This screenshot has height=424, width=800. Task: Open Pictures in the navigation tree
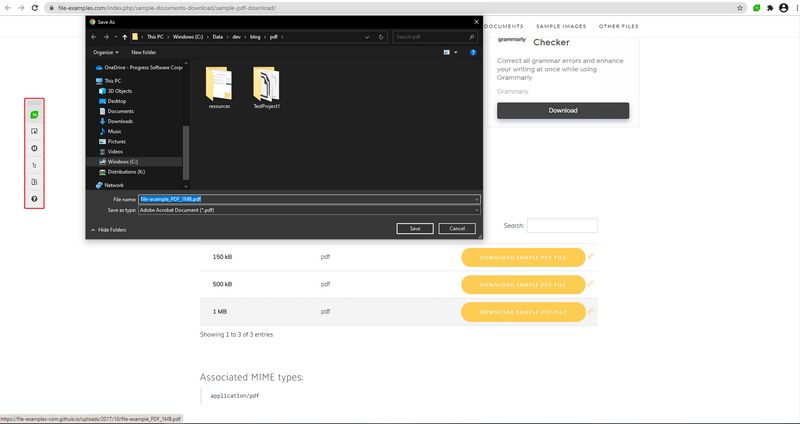(112, 141)
